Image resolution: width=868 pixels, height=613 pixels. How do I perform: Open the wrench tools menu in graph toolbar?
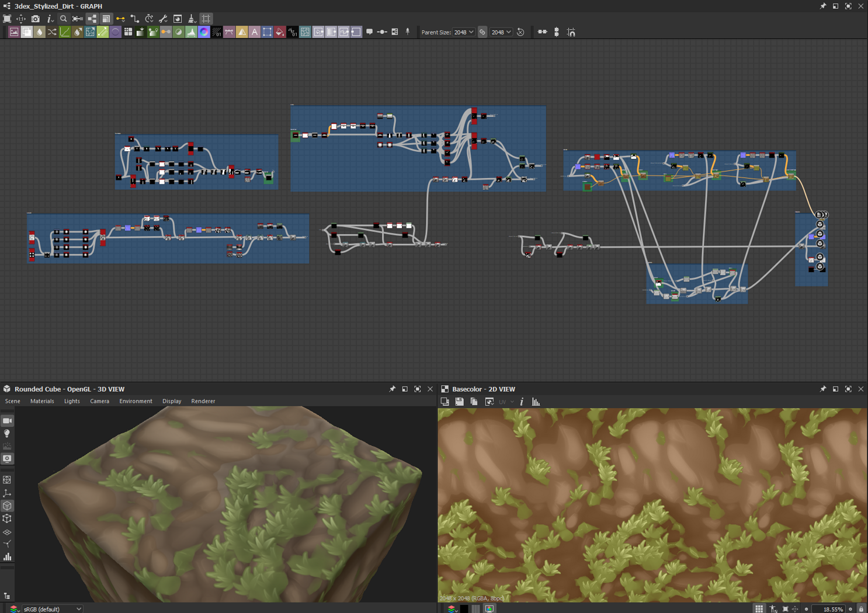click(x=164, y=19)
